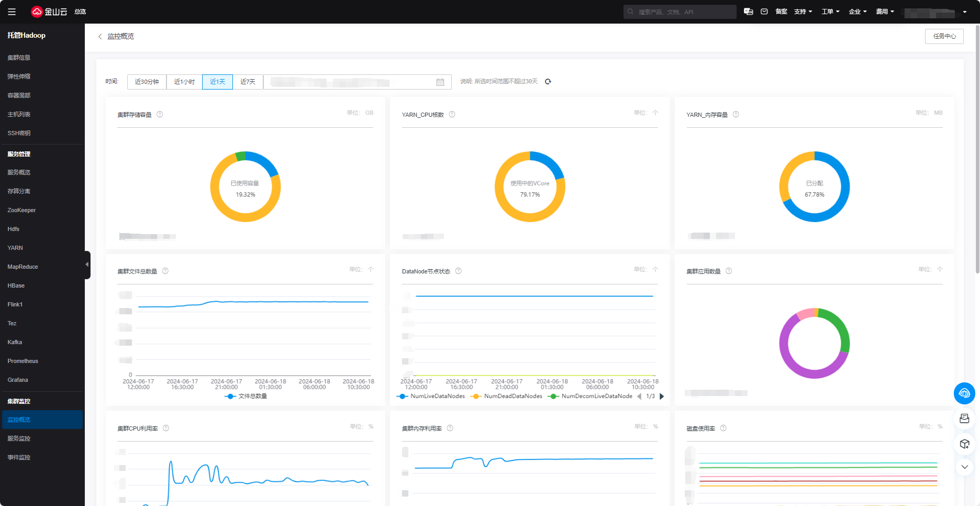Expand the 费用 dropdown menu
This screenshot has height=506, width=980.
pos(885,12)
